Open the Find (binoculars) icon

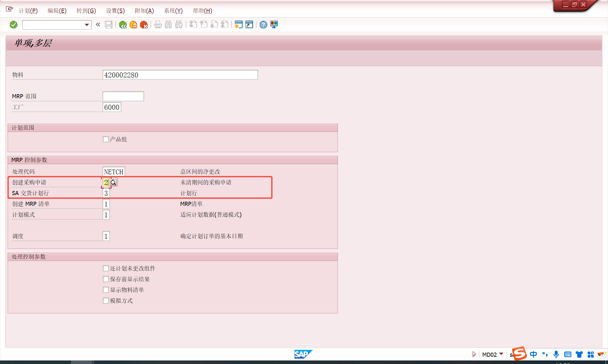point(168,25)
